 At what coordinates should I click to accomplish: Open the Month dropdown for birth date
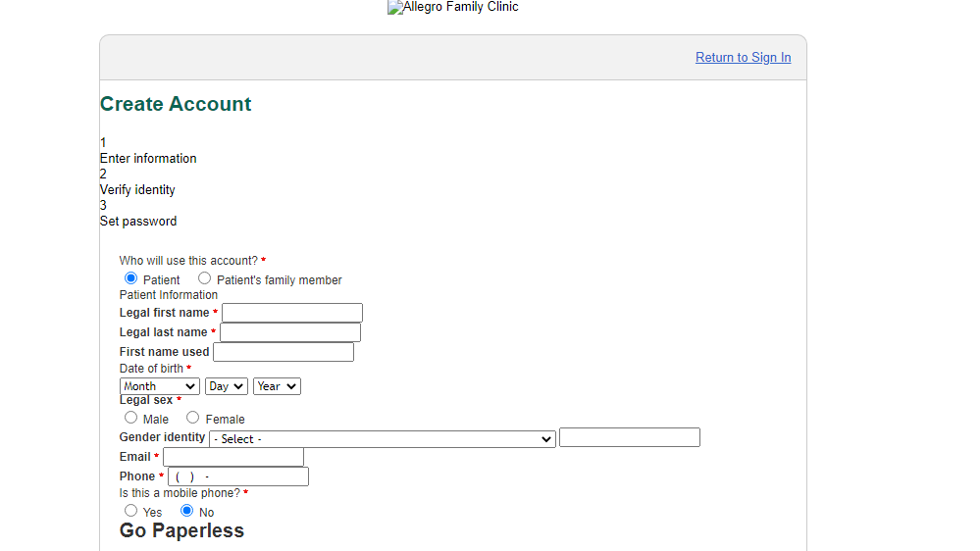pyautogui.click(x=159, y=386)
